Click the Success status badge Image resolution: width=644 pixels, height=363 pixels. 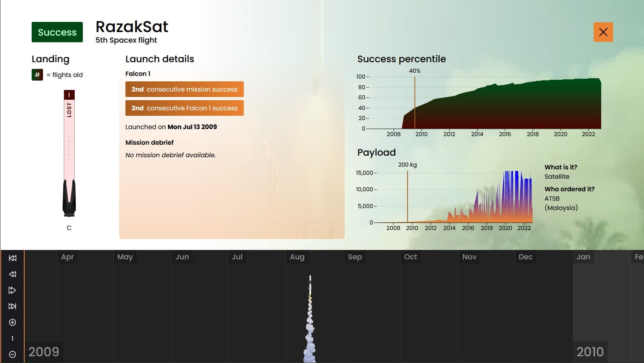click(x=57, y=32)
